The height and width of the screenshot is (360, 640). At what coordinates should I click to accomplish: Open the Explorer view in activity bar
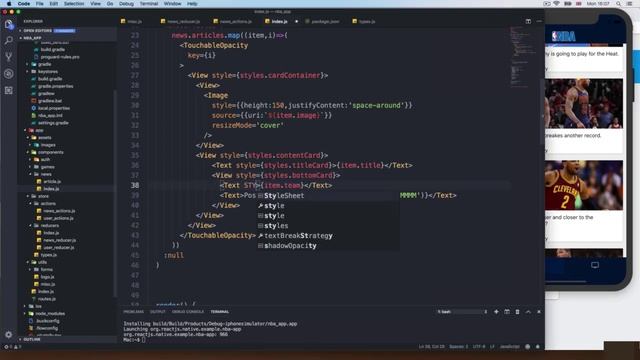[x=9, y=24]
